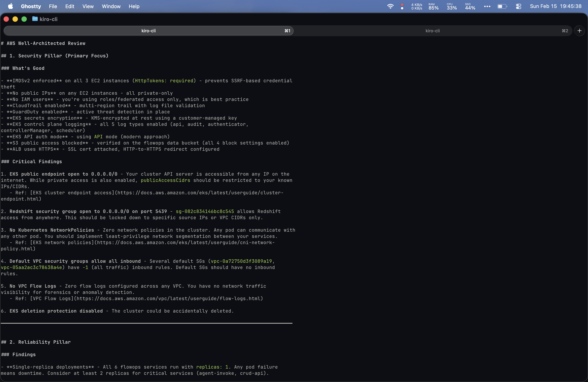
Task: Switch to the second kiro-cli tab
Action: (432, 31)
